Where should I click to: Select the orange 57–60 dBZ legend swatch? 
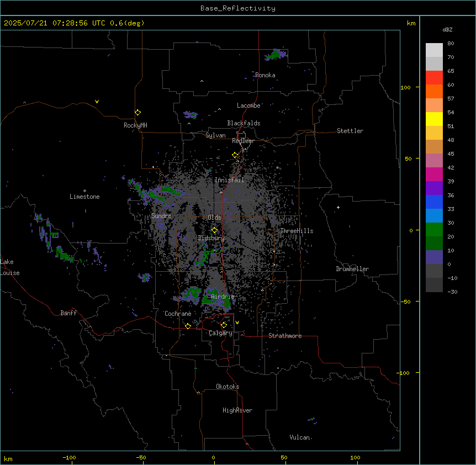434,91
